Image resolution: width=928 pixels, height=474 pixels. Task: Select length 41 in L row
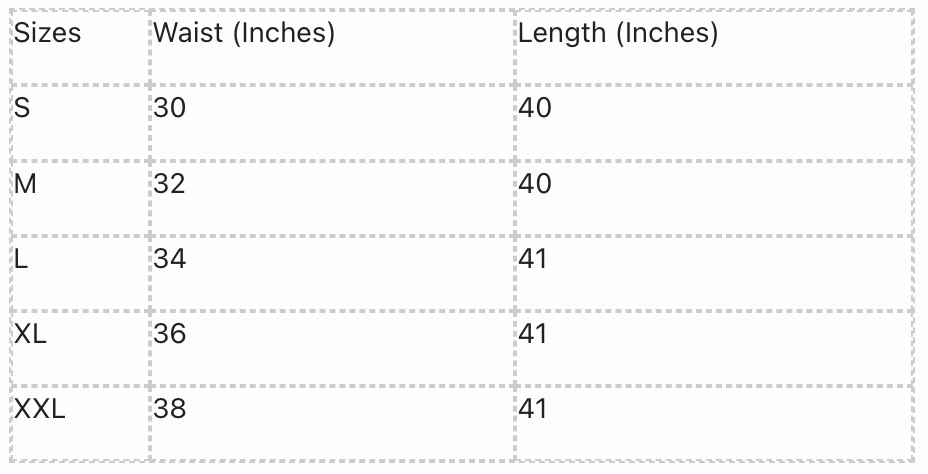tap(534, 259)
